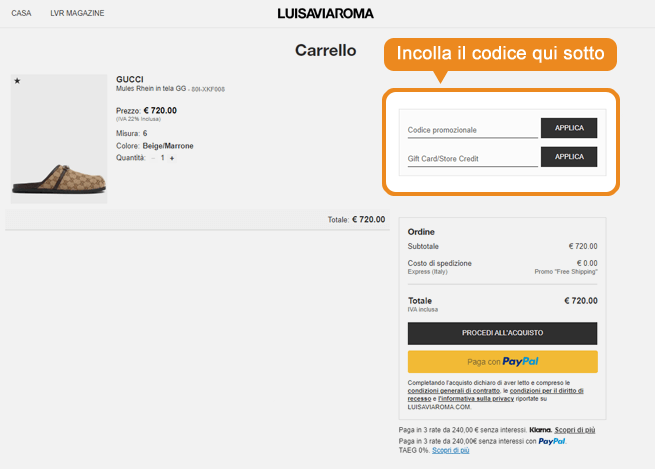The image size is (655, 469).
Task: Increase quantity with the plus icon
Action: [x=172, y=158]
